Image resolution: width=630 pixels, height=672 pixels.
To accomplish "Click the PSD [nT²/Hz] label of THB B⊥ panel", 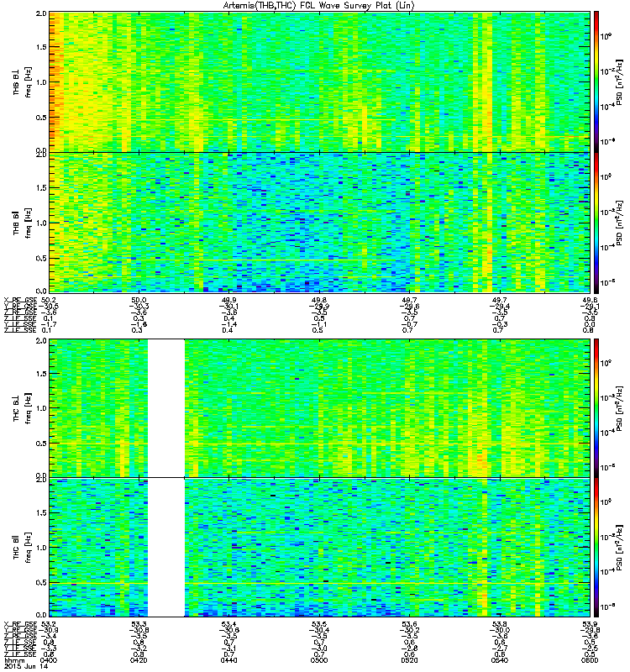I will [x=619, y=81].
